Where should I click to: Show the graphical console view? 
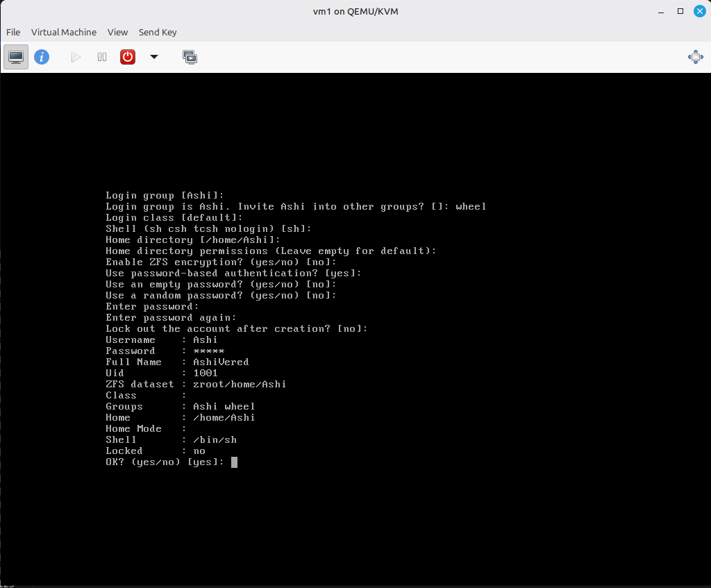pos(16,57)
